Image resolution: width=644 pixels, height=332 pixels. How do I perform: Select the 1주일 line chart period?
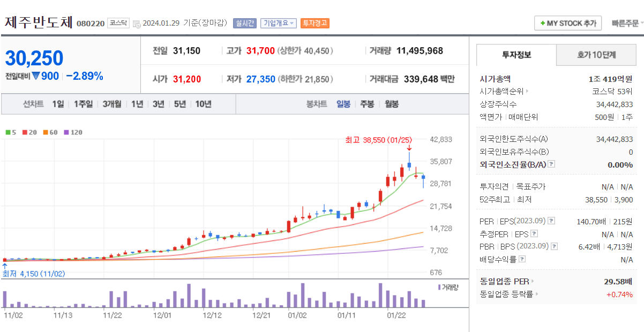[83, 104]
